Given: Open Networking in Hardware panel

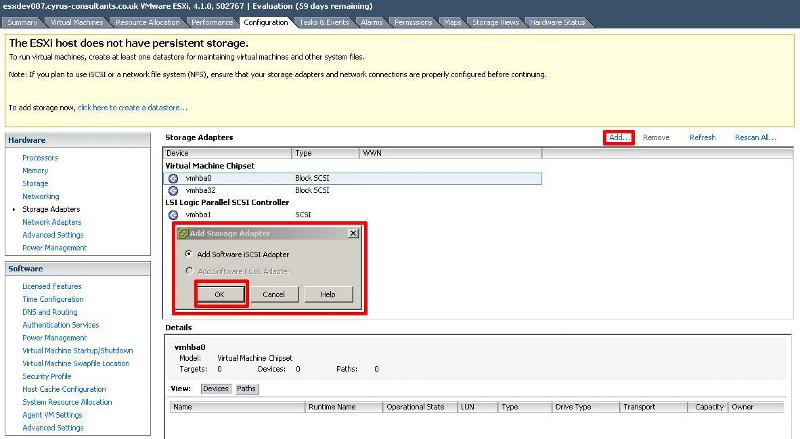Looking at the screenshot, I should pyautogui.click(x=41, y=196).
